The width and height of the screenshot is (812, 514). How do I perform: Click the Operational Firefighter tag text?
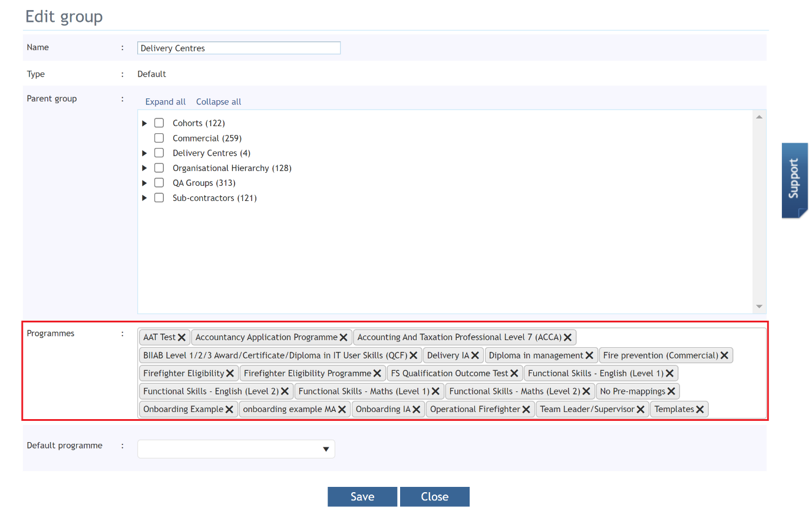pyautogui.click(x=475, y=409)
